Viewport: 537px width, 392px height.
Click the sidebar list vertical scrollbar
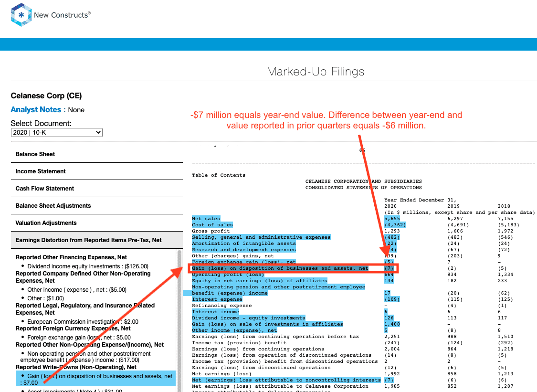point(179,320)
